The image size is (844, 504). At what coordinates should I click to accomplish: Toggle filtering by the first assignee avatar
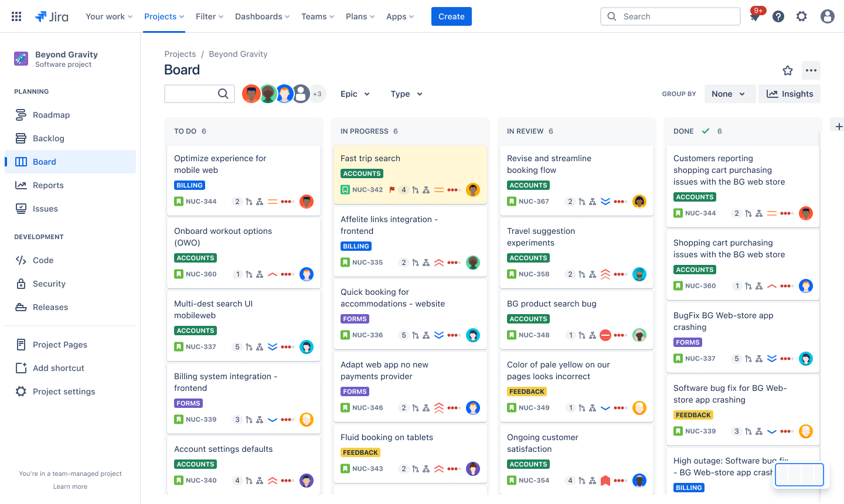click(x=251, y=93)
